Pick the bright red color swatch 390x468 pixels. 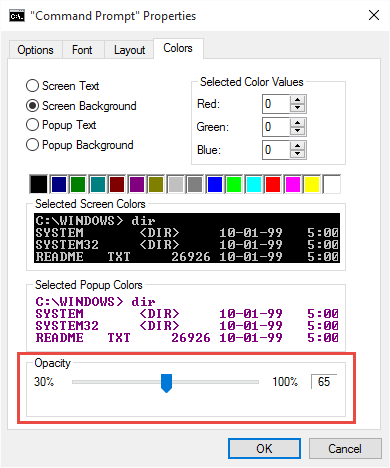273,184
